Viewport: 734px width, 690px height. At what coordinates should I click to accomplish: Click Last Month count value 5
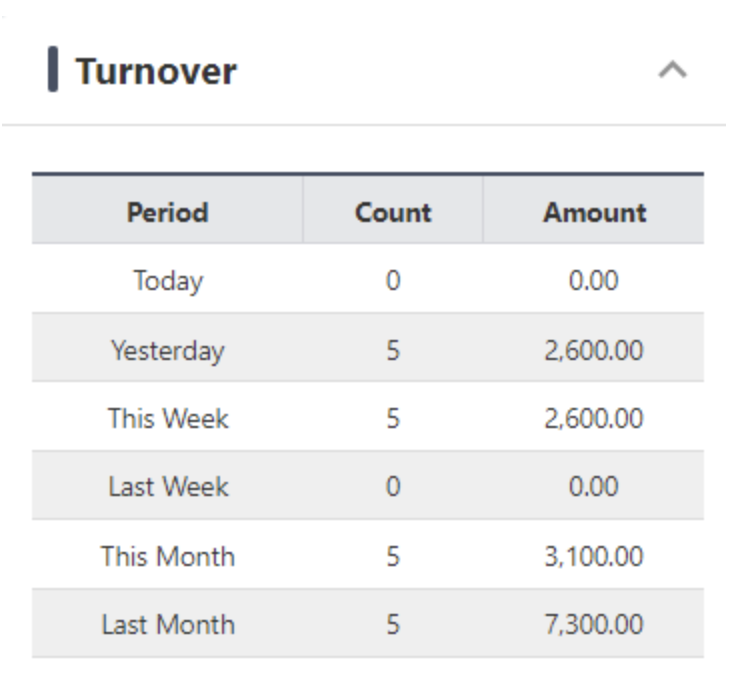[393, 625]
